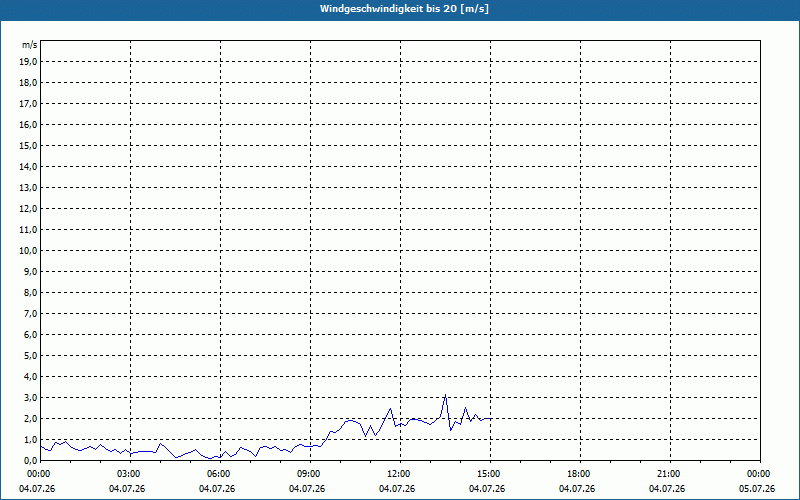Click the 18:00 time axis label
Screen dimensions: 800x500
coord(580,474)
